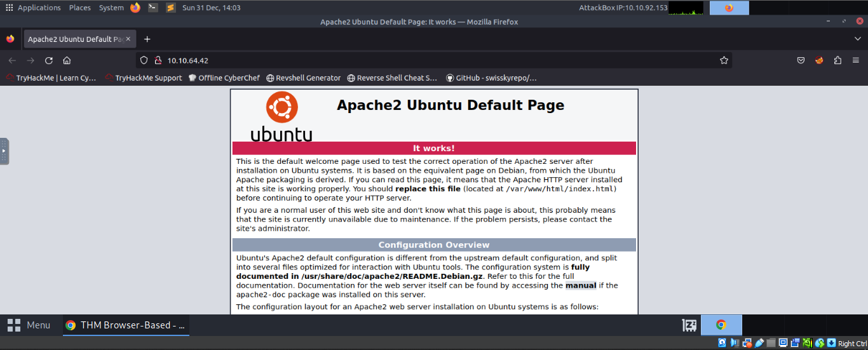Open the TryHackMe Support bookmark

[x=144, y=78]
